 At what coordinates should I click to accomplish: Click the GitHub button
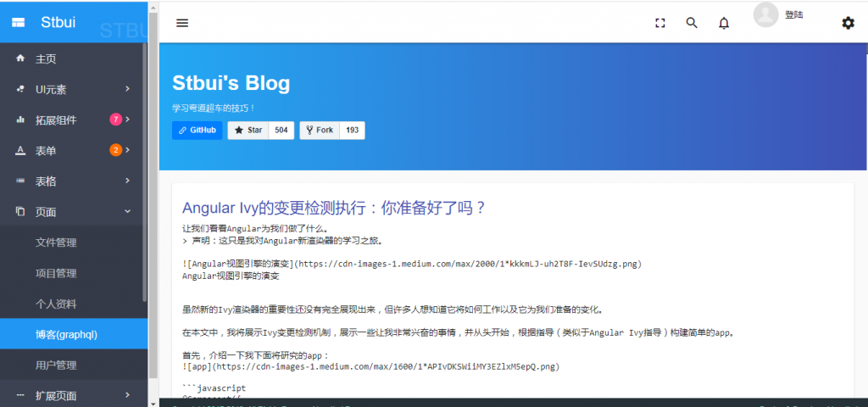click(197, 131)
